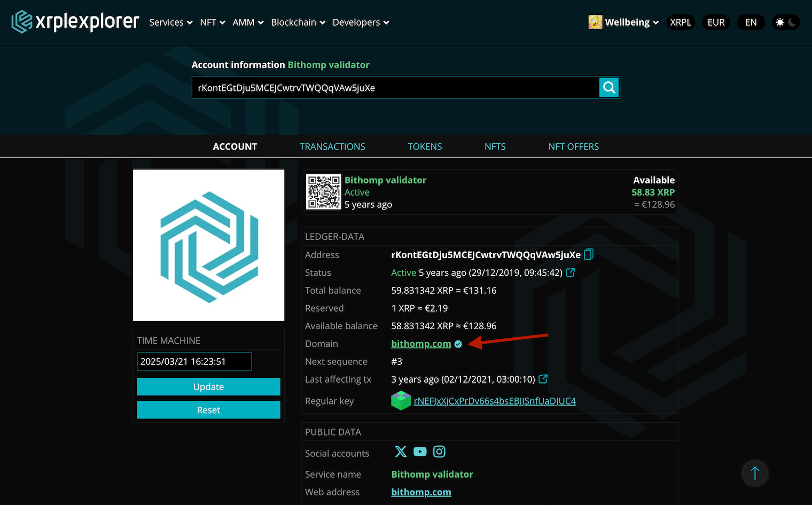Switch to the TRANSACTIONS tab
This screenshot has width=812, height=505.
(x=332, y=146)
